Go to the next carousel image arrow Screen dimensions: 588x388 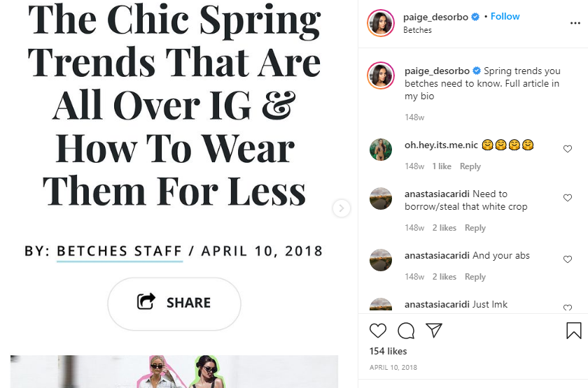click(x=342, y=208)
